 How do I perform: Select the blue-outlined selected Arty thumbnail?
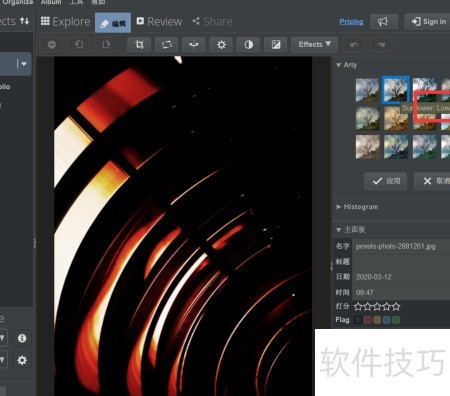pos(396,90)
